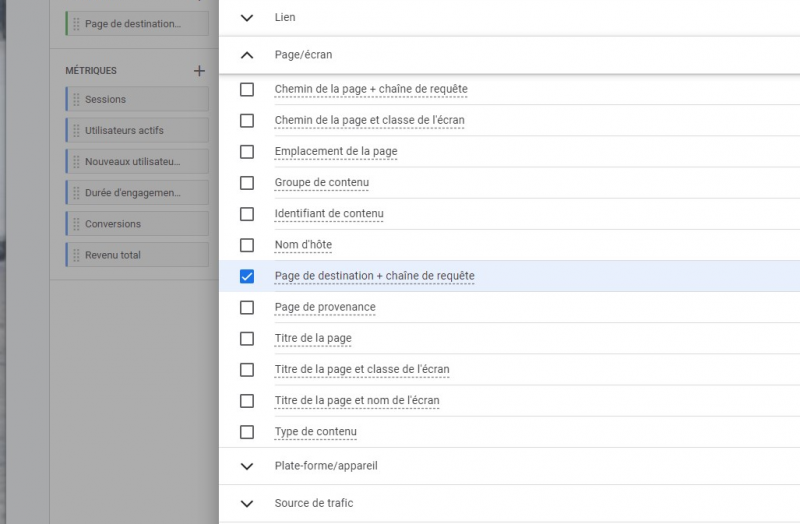Select the Durée d'engagement metric chip
Image resolution: width=800 pixels, height=524 pixels.
(137, 193)
